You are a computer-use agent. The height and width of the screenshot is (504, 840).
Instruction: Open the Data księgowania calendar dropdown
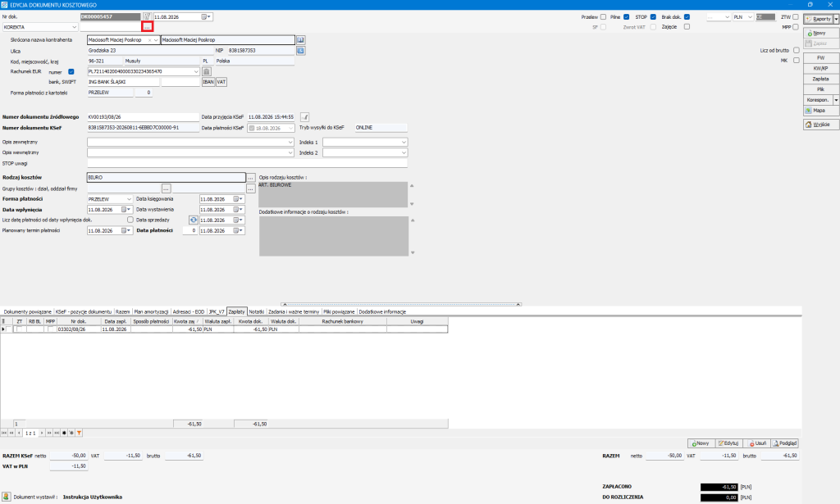tap(240, 199)
